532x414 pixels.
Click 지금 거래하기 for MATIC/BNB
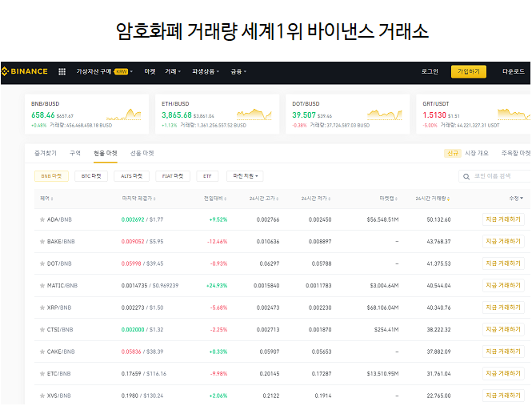click(x=503, y=286)
